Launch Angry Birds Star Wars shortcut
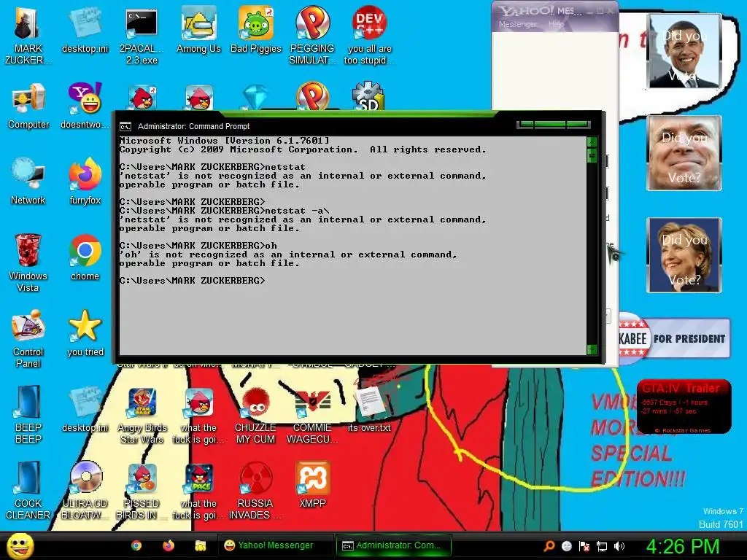747x560 pixels. (142, 416)
